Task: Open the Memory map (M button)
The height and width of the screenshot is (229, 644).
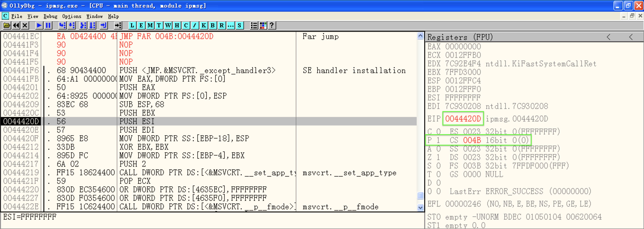Action: click(x=150, y=25)
